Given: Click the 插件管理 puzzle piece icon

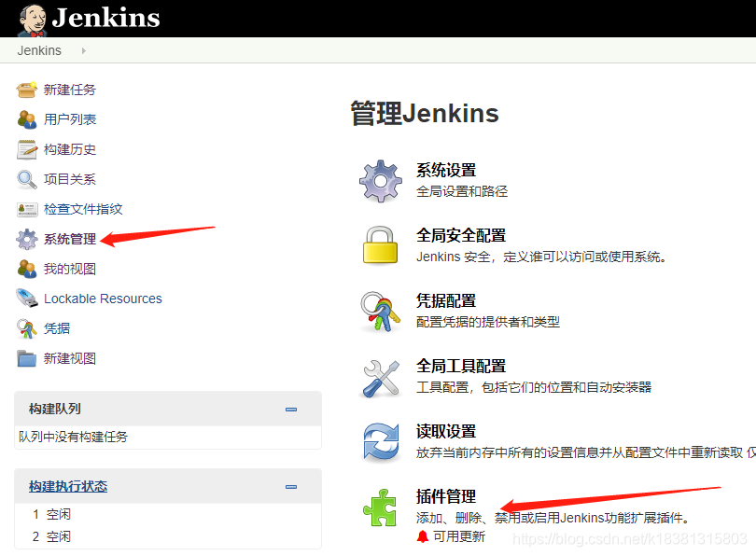Looking at the screenshot, I should point(380,507).
